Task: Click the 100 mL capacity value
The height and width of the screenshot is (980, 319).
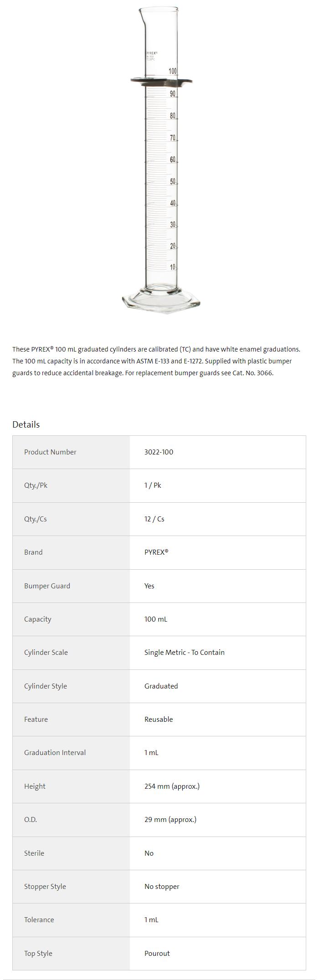Action: 155,619
